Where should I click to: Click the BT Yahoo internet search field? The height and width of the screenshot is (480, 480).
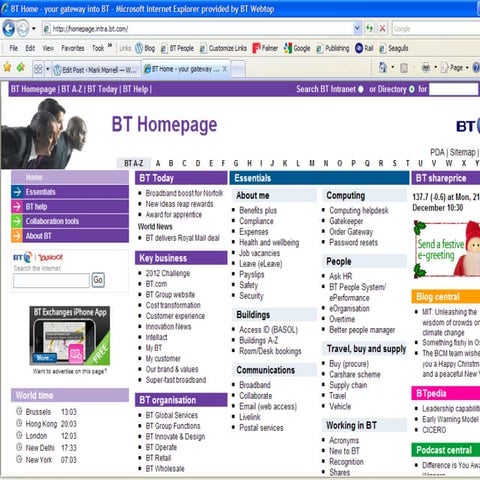pyautogui.click(x=51, y=280)
